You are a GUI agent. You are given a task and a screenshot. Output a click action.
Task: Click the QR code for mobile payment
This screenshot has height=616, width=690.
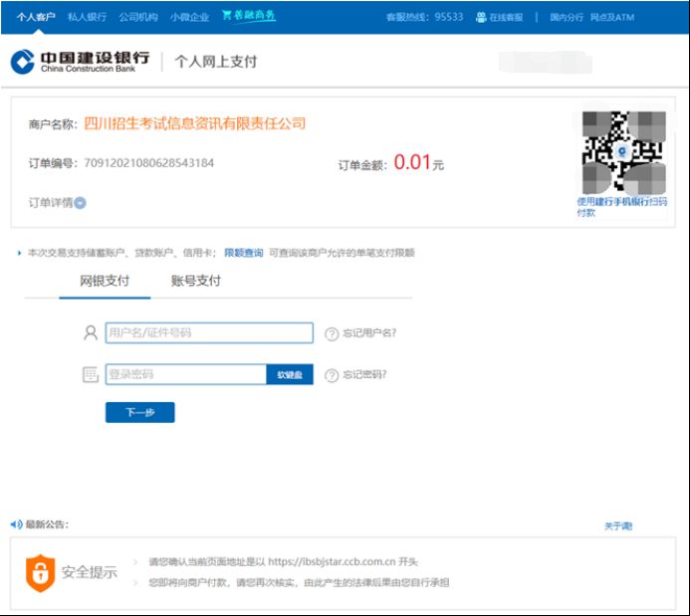(623, 152)
